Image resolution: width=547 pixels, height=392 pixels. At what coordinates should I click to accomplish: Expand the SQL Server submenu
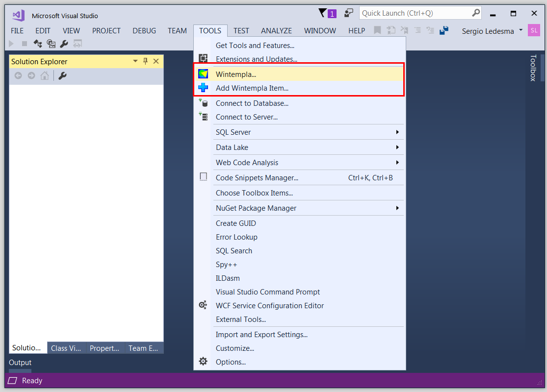[x=397, y=132]
